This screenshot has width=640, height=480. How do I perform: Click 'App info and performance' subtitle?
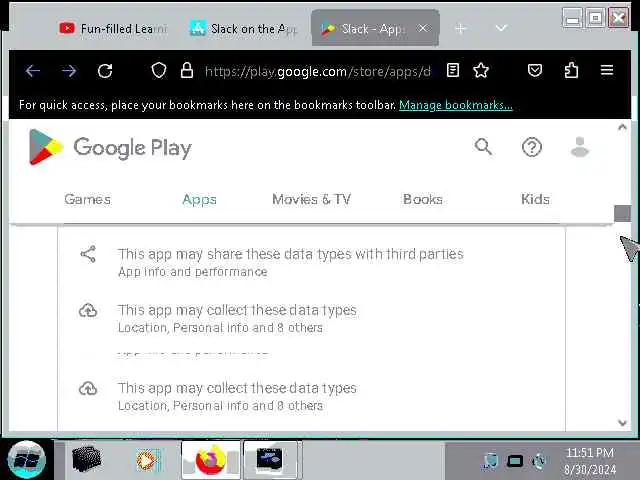click(193, 272)
